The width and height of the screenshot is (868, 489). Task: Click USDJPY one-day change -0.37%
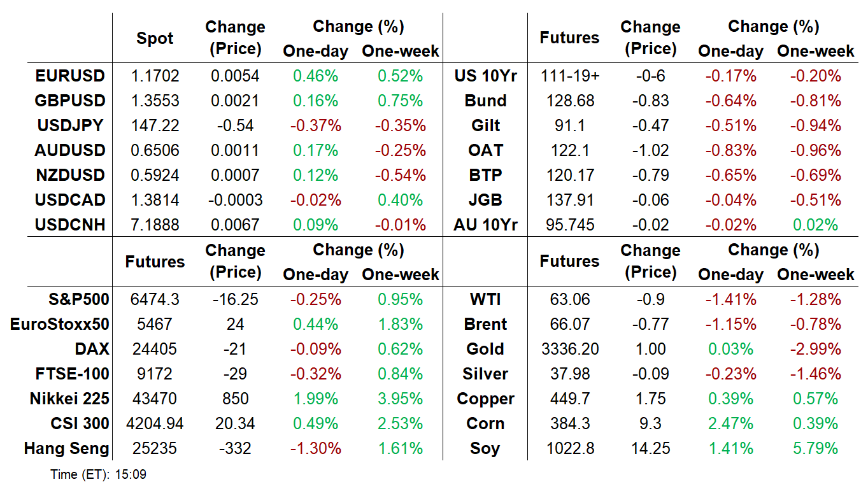tap(316, 126)
